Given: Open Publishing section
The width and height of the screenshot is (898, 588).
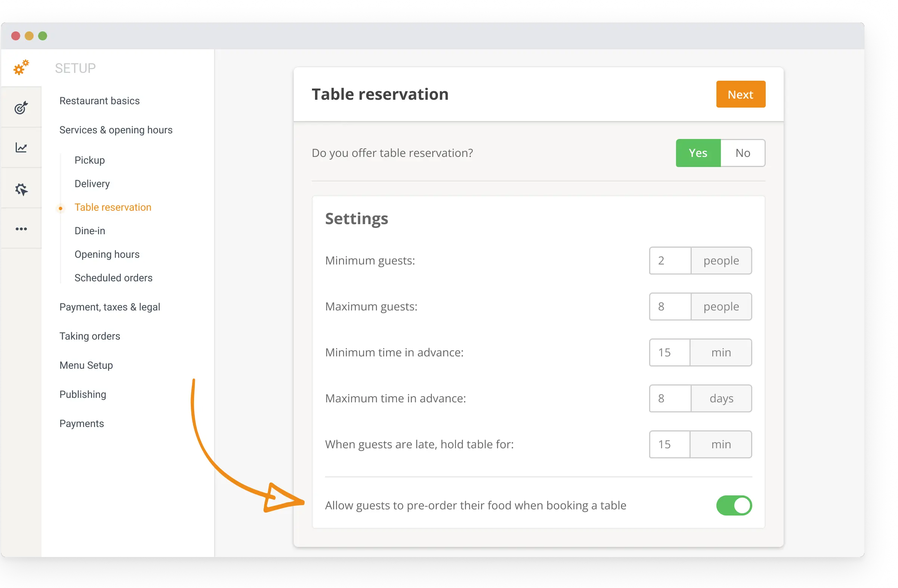Looking at the screenshot, I should coord(83,394).
